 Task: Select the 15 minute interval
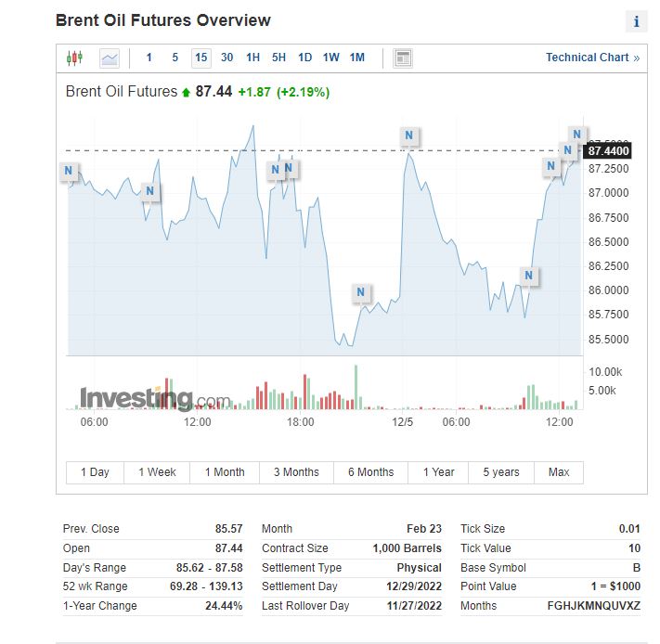[x=201, y=58]
